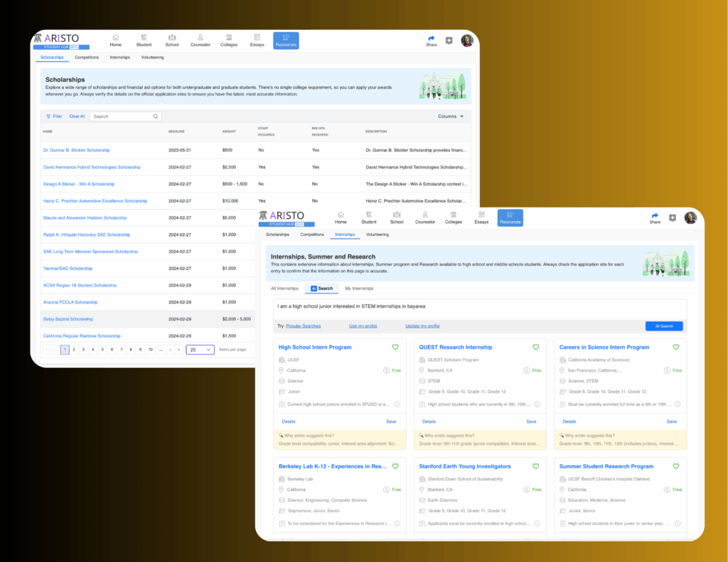
Task: Switch to the My Internships tab
Action: [359, 288]
